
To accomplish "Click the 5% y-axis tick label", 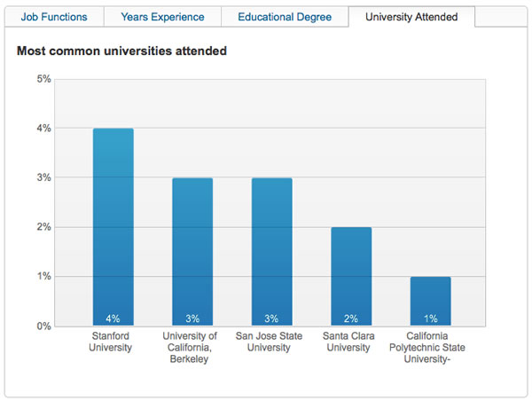I will (43, 79).
